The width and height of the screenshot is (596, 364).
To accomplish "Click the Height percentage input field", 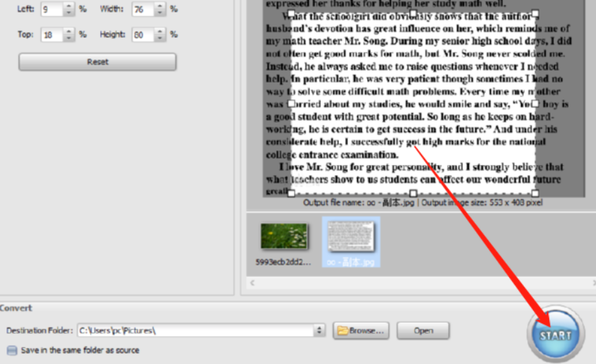I will coord(143,35).
